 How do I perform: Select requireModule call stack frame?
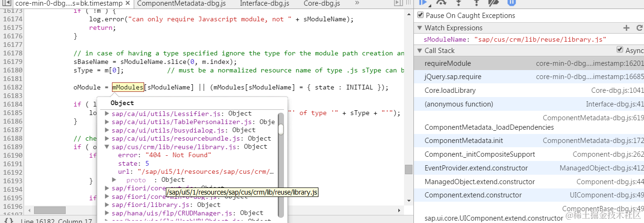click(x=529, y=63)
